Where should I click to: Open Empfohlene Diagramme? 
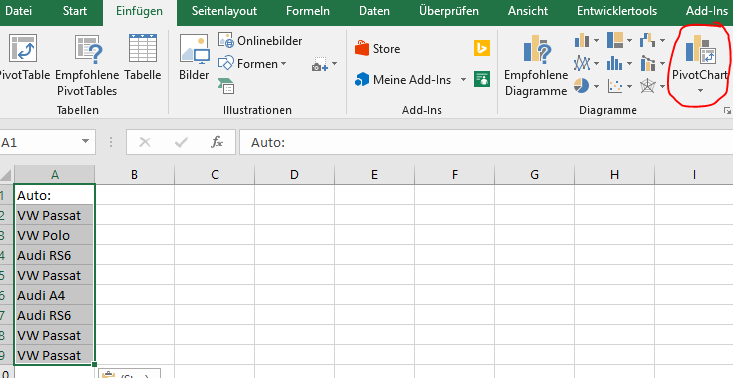(536, 65)
